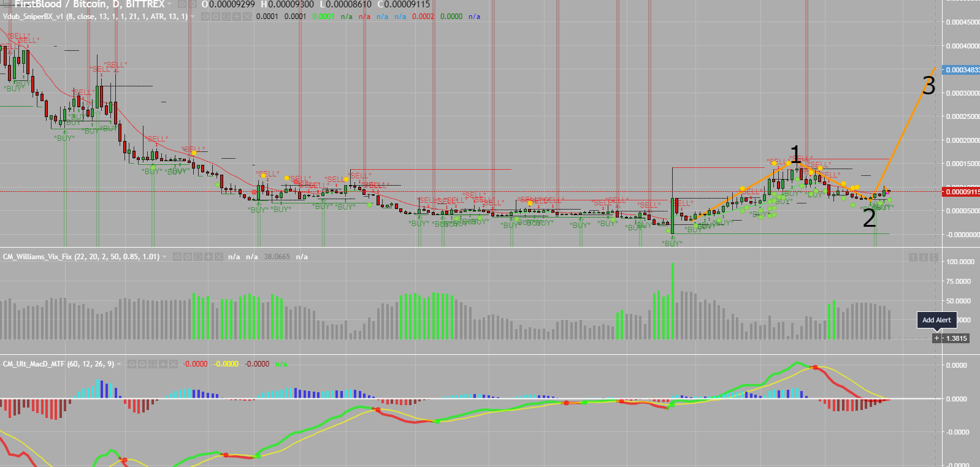The image size is (980, 467).
Task: Open format settings for CM_Williams_Vix_Fix
Action: 187,257
